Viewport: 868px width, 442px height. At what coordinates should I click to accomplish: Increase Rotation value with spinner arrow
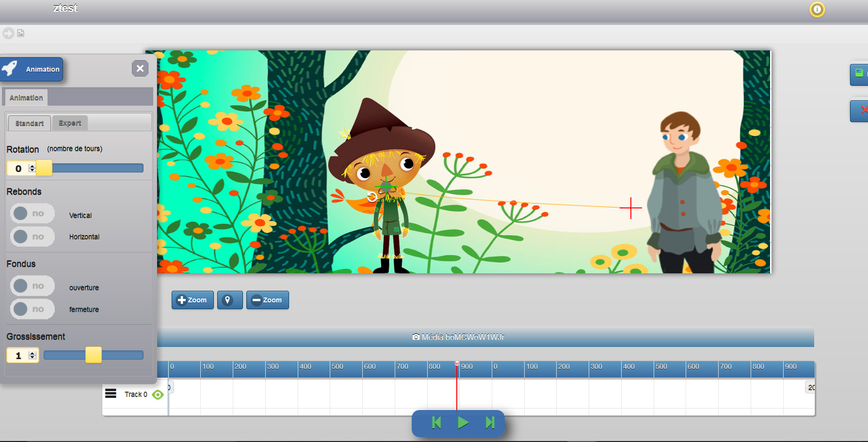coord(32,166)
